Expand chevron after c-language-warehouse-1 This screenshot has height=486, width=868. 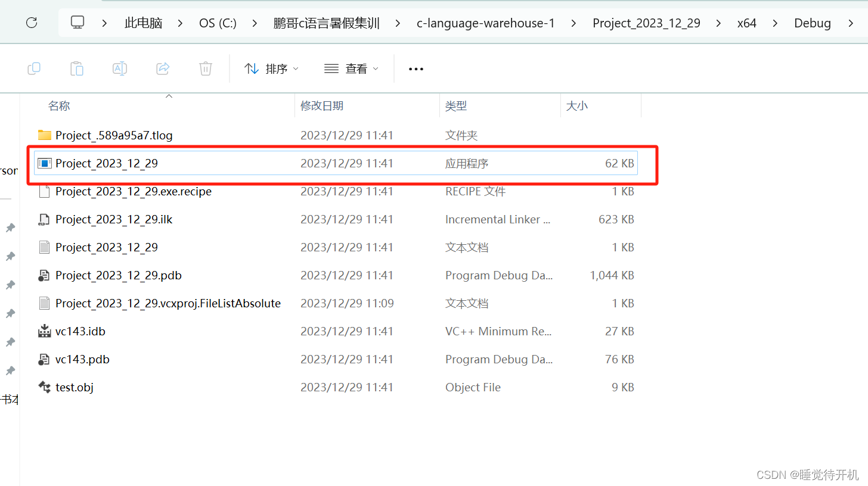573,23
